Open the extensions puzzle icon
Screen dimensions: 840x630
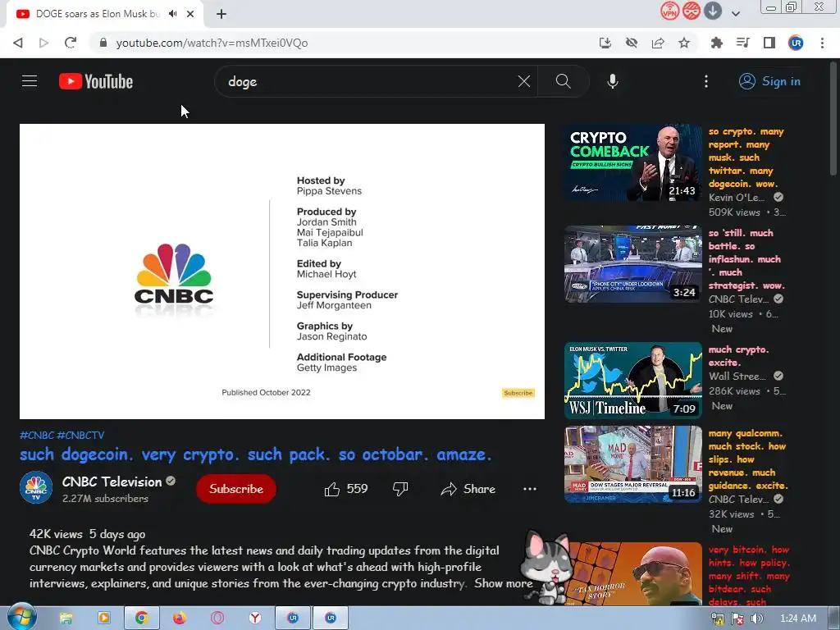coord(716,43)
